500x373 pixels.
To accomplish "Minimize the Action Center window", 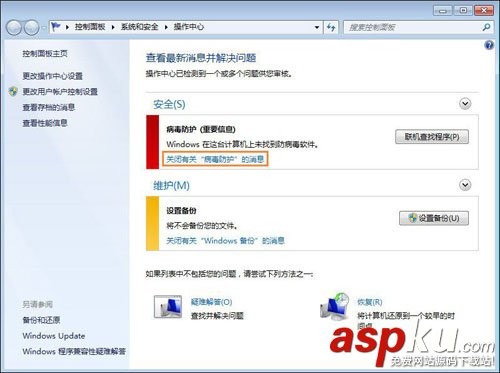I will [x=443, y=11].
